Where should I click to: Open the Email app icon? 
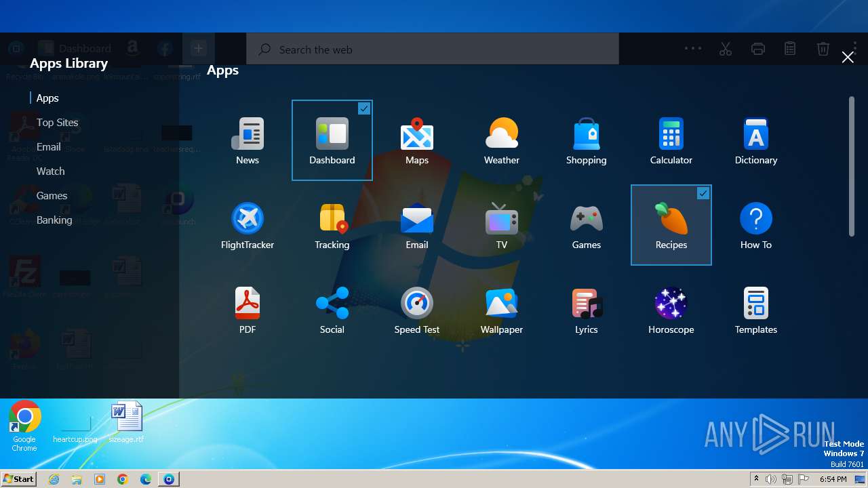tap(417, 225)
